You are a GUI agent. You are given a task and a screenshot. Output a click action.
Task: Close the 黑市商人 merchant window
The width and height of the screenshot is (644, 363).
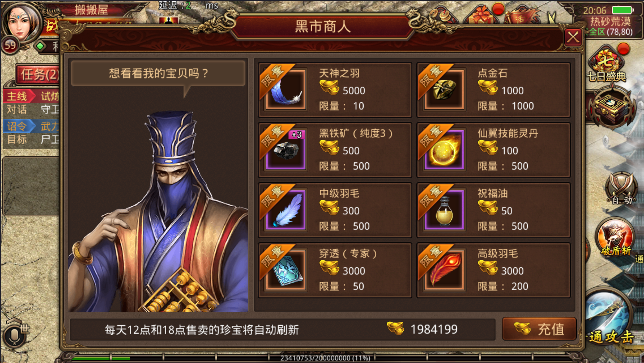[x=573, y=37]
